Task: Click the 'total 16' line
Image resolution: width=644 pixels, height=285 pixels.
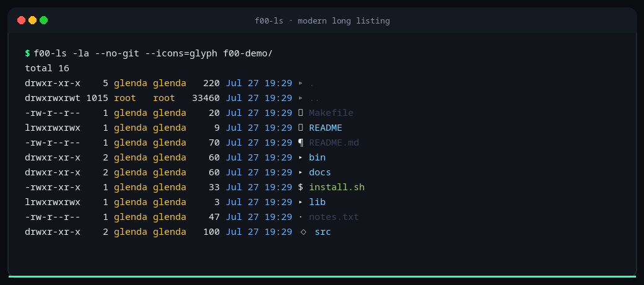Action: 47,68
